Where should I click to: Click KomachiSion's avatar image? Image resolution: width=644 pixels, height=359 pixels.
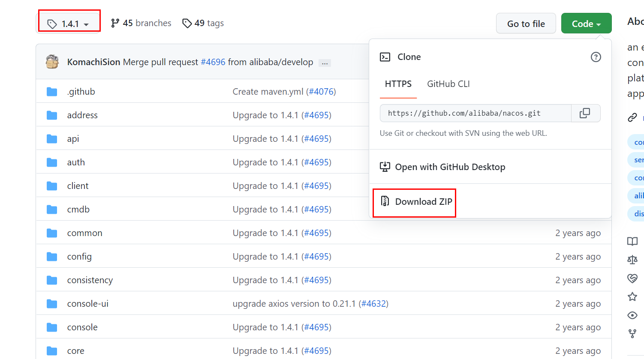(52, 62)
